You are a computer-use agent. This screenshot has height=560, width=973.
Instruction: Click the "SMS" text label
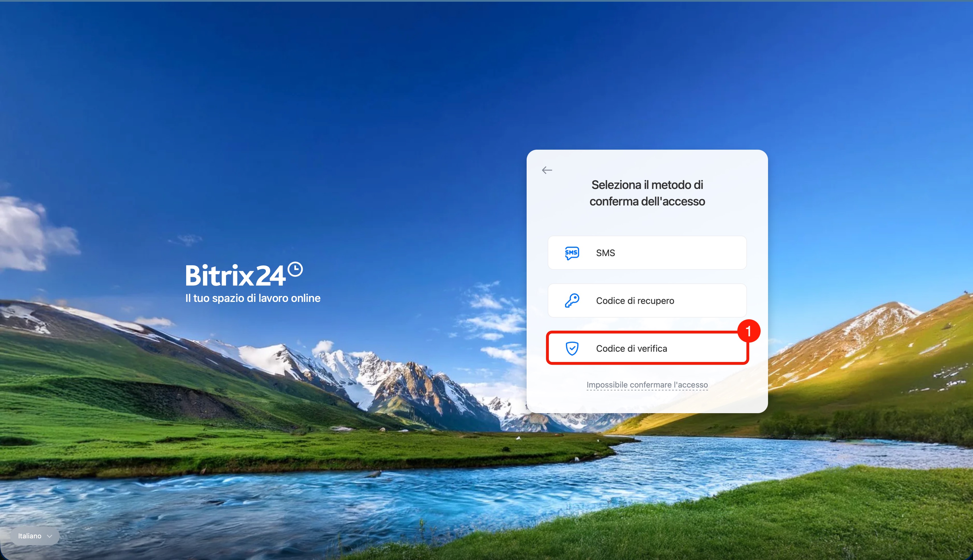(x=605, y=253)
